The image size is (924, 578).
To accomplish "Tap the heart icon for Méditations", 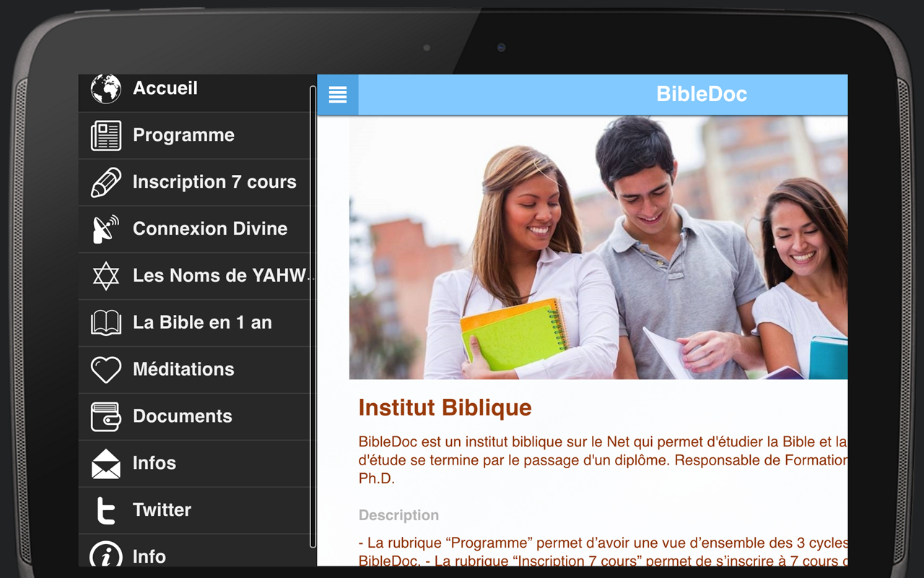I will click(x=106, y=370).
